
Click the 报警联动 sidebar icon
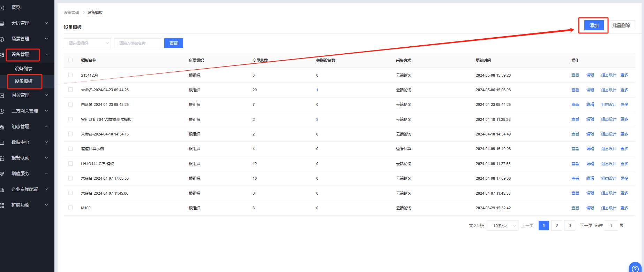pyautogui.click(x=2, y=158)
